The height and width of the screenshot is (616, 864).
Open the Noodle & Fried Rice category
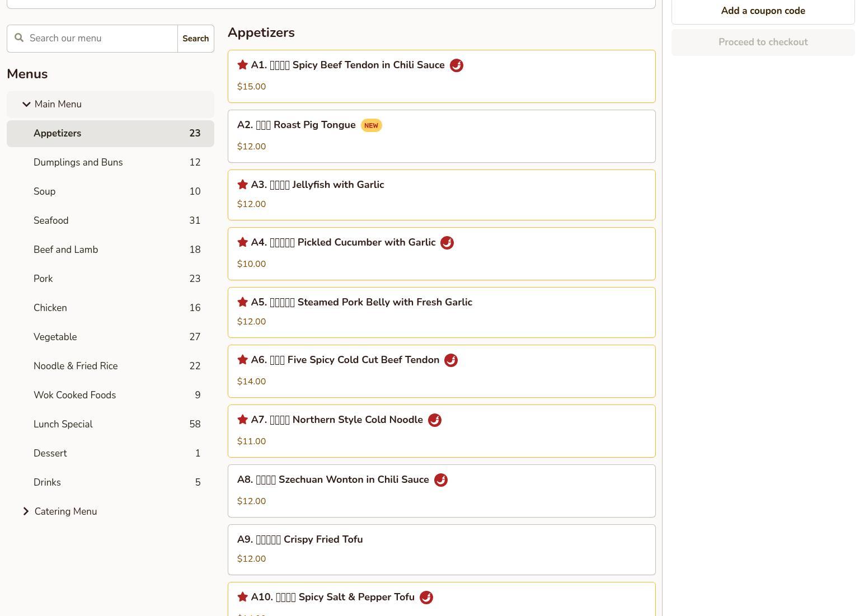110,366
